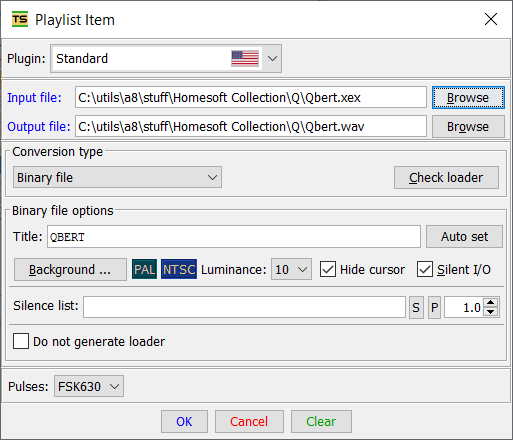
Task: Click the Check loader button
Action: coord(446,178)
